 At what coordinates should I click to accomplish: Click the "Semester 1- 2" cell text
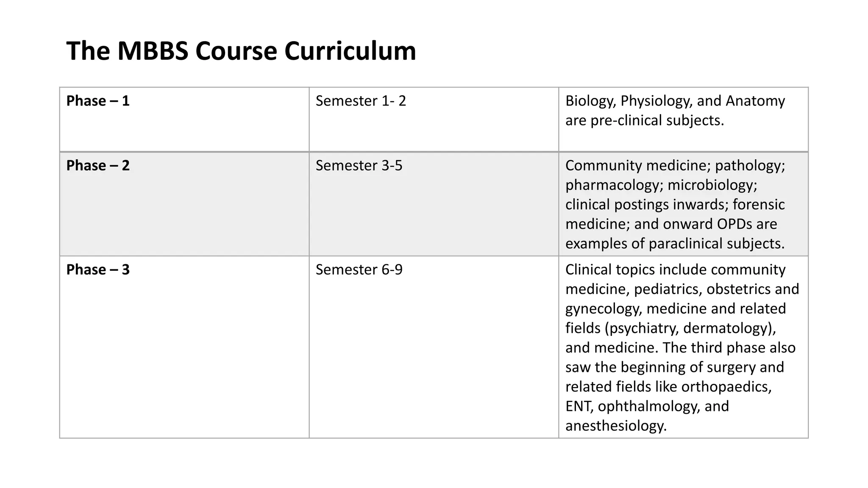pyautogui.click(x=361, y=101)
